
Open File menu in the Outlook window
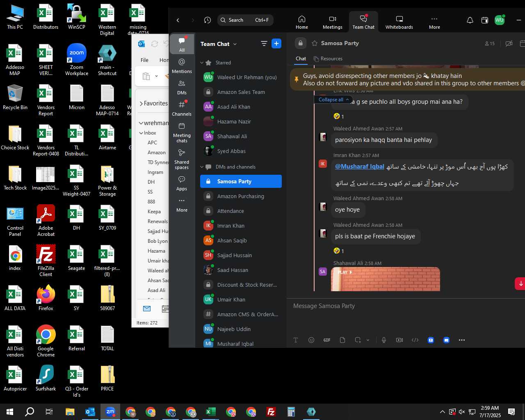point(144,60)
